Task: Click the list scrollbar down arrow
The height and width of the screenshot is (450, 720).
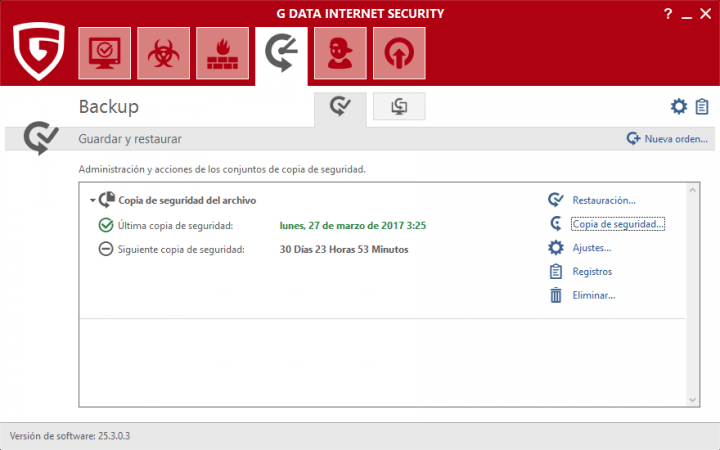Action: point(692,400)
